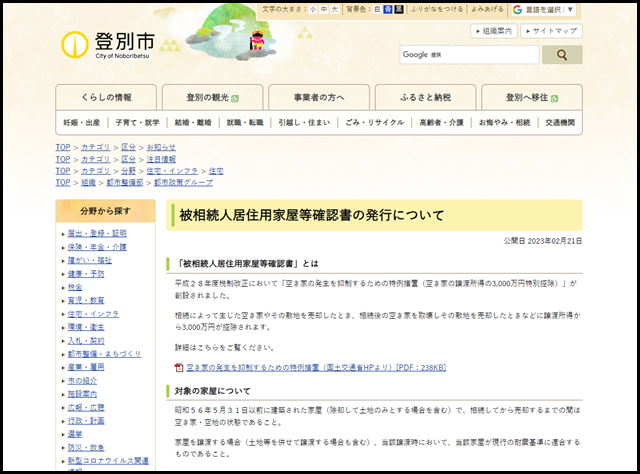Open sidebar link 行政・計画

click(86, 421)
